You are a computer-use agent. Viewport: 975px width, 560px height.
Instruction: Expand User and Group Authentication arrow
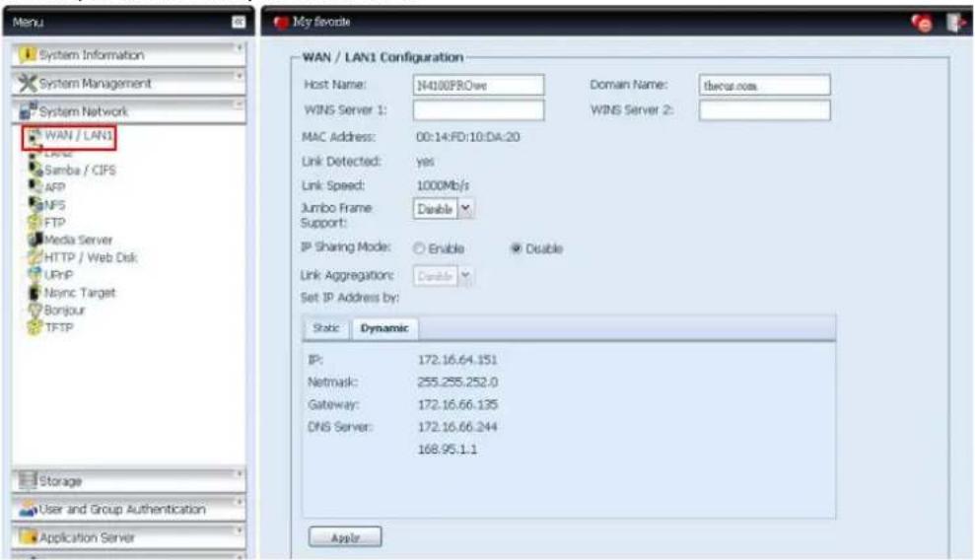(239, 502)
